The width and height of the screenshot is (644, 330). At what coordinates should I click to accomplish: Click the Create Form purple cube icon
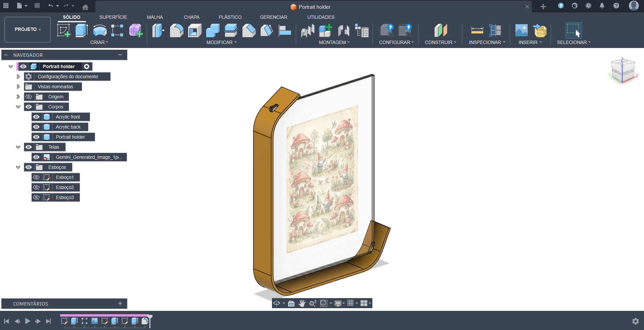(136, 31)
